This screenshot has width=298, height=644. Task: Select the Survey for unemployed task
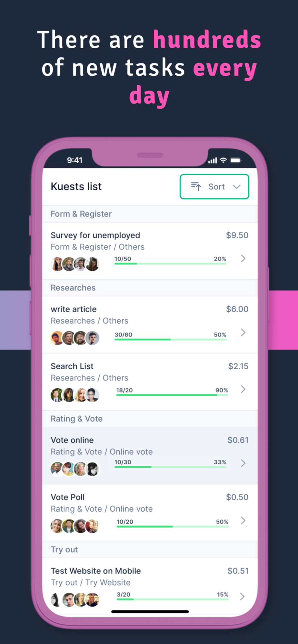click(150, 251)
